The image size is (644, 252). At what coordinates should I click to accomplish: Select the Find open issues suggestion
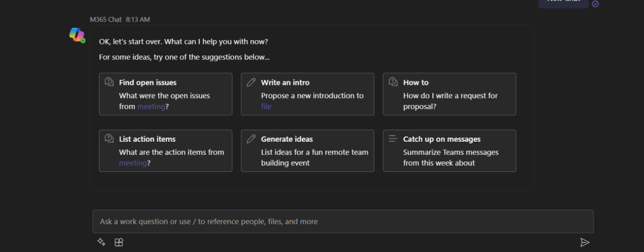tap(165, 94)
